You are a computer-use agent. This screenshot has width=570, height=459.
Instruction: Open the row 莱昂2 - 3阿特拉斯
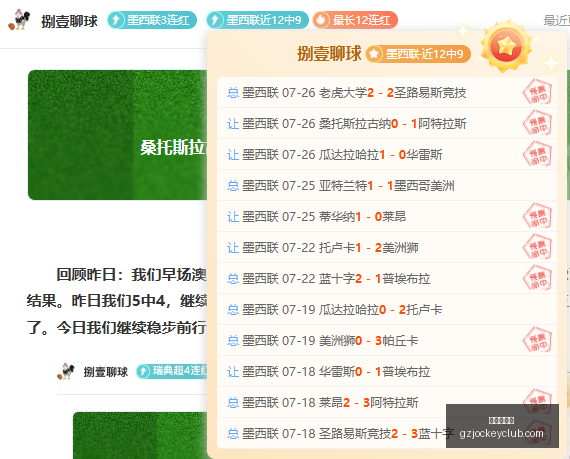pyautogui.click(x=387, y=402)
